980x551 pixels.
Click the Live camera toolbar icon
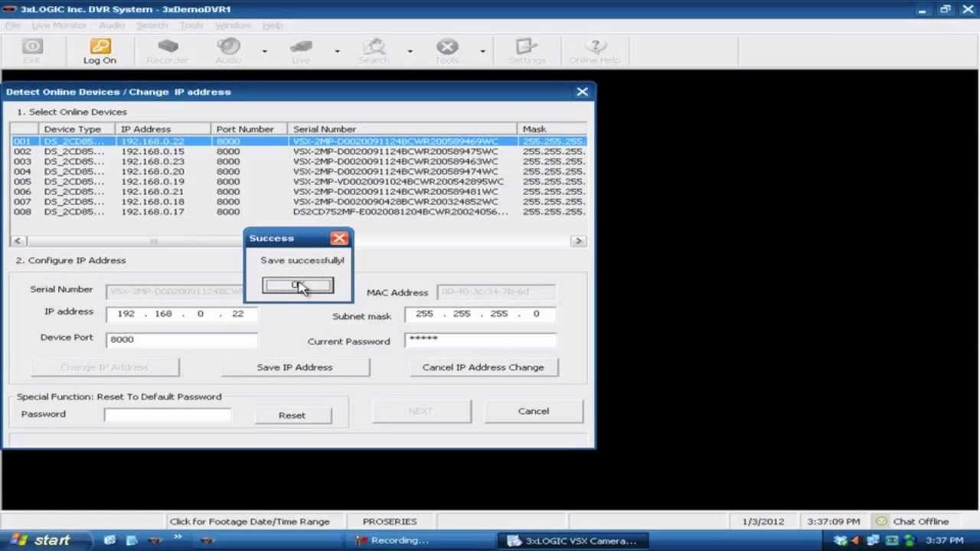tap(301, 51)
